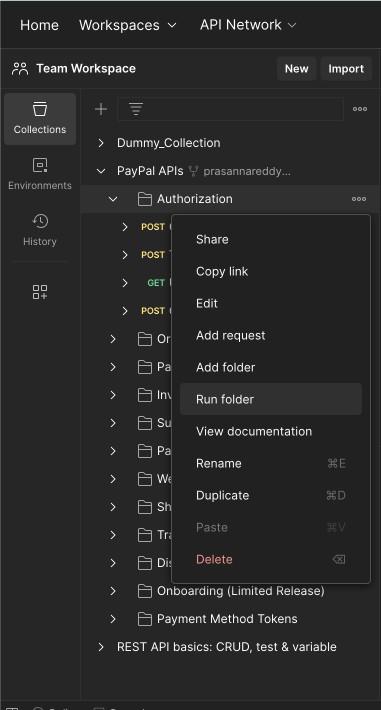Open the History sidebar tab
The width and height of the screenshot is (381, 710).
40,230
